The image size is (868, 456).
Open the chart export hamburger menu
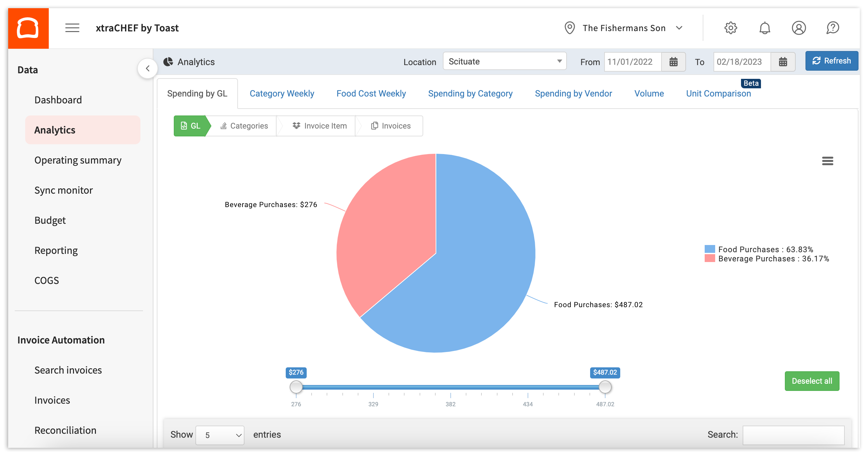click(x=827, y=161)
